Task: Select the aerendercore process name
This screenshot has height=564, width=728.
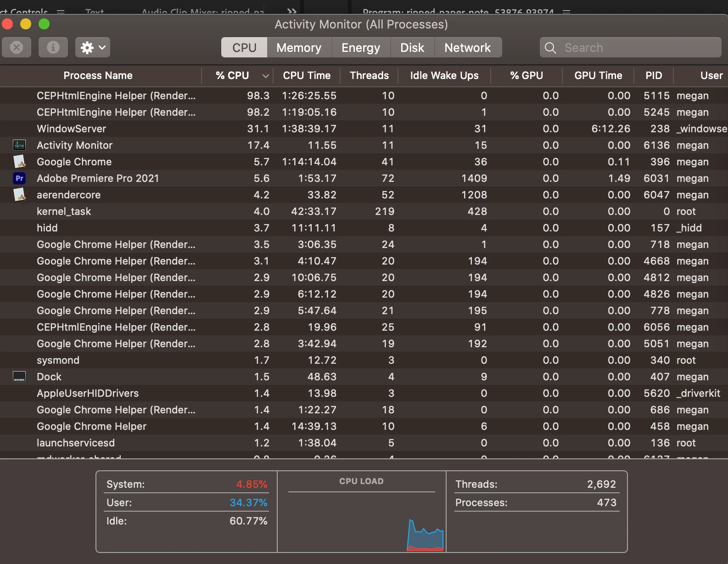Action: pos(68,195)
